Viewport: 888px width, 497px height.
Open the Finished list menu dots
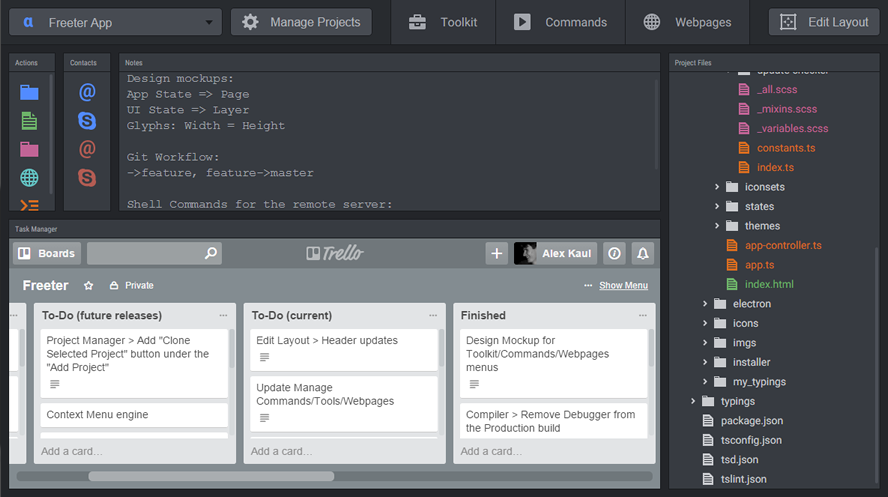[642, 315]
